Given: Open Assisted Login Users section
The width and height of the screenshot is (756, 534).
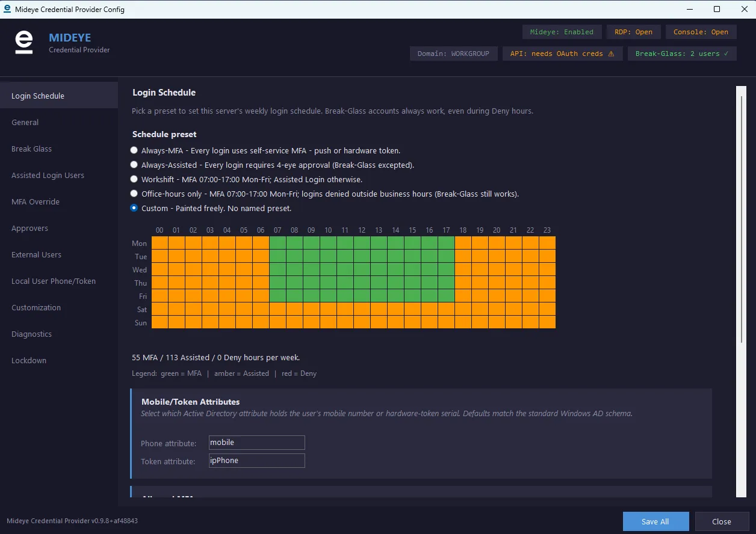Looking at the screenshot, I should pos(59,175).
